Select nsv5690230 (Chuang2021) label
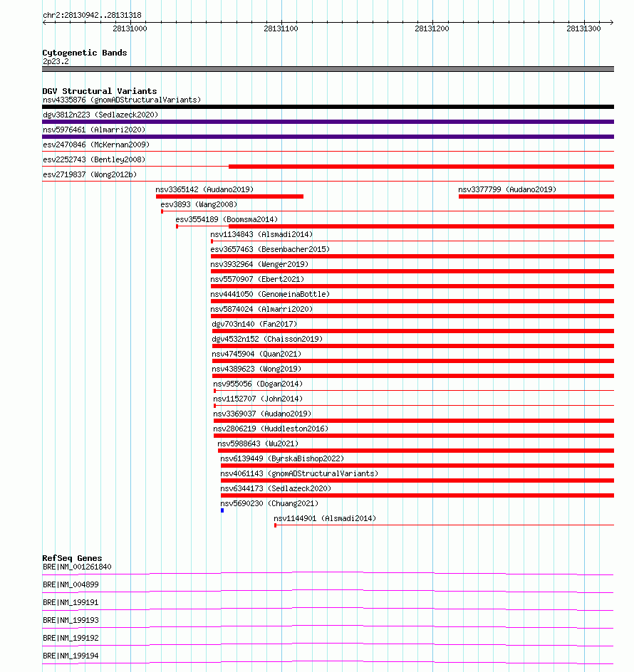Screen dimensions: 634x672 click(x=269, y=504)
